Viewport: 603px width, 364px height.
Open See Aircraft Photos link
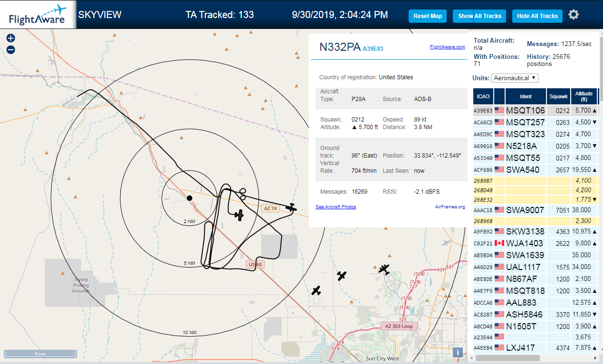tap(335, 207)
